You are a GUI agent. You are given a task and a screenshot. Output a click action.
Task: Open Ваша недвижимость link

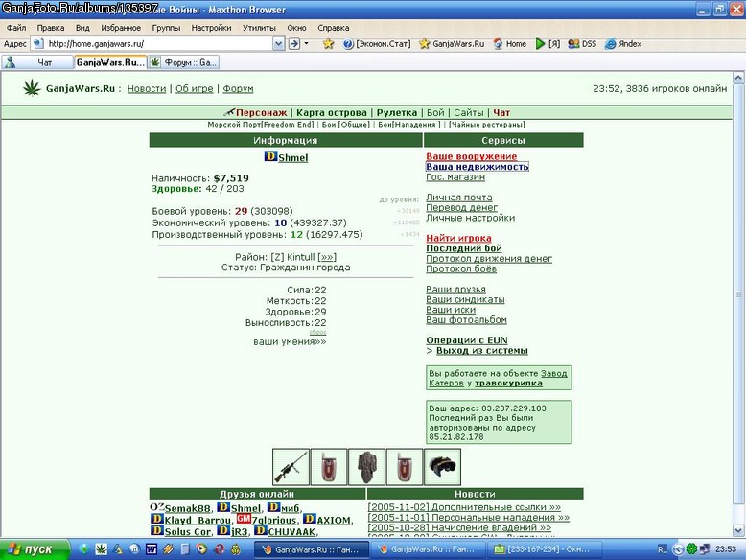point(478,167)
